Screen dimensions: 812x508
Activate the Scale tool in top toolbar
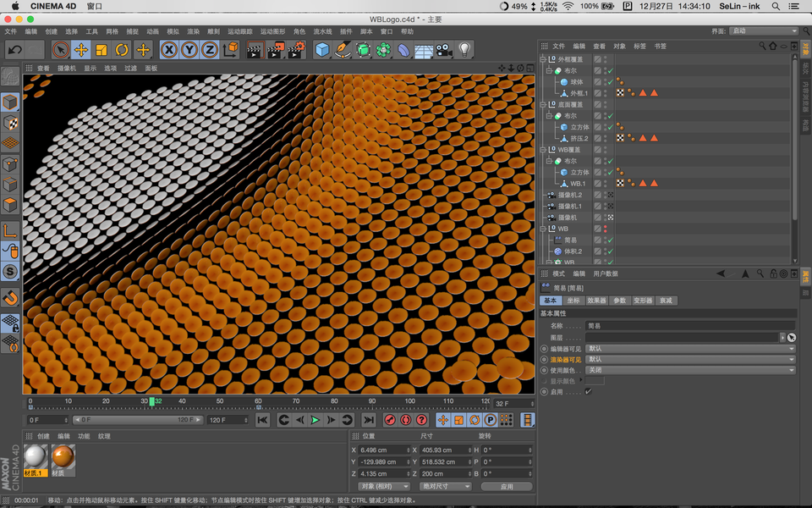(101, 50)
